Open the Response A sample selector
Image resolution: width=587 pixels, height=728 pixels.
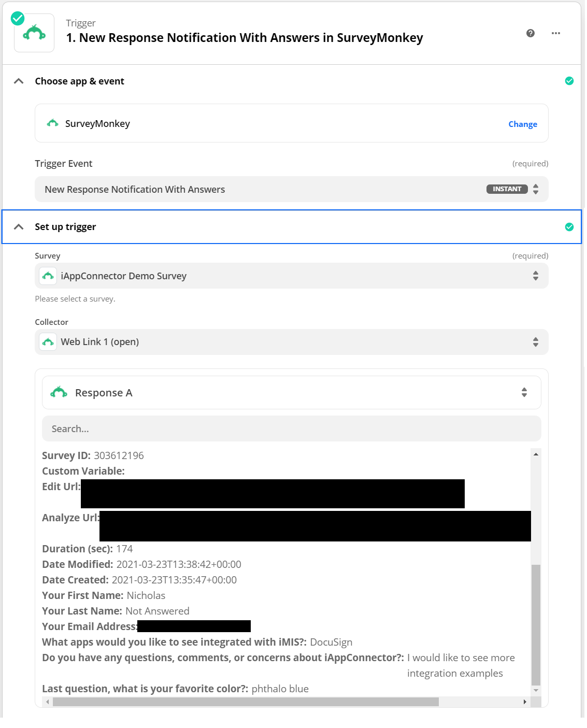pyautogui.click(x=291, y=393)
